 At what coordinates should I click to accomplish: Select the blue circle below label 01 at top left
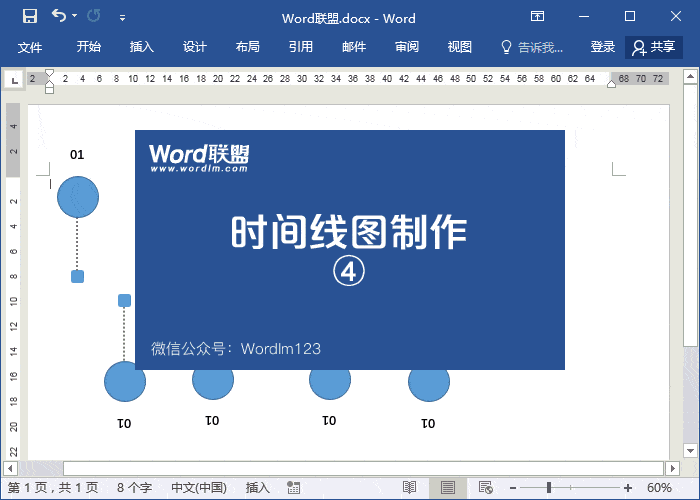[78, 197]
